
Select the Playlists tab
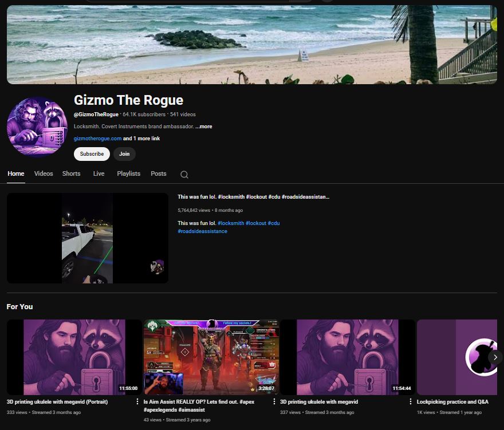point(128,173)
